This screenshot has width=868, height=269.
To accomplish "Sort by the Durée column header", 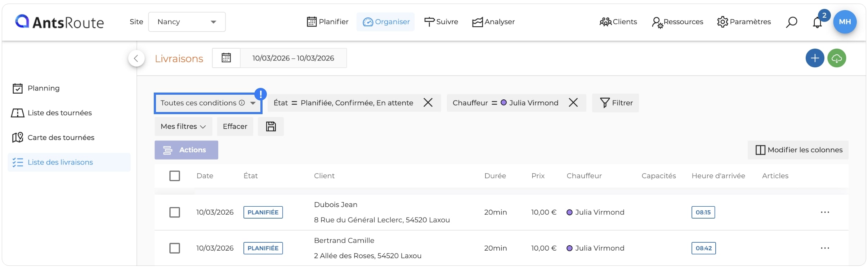I will 495,176.
